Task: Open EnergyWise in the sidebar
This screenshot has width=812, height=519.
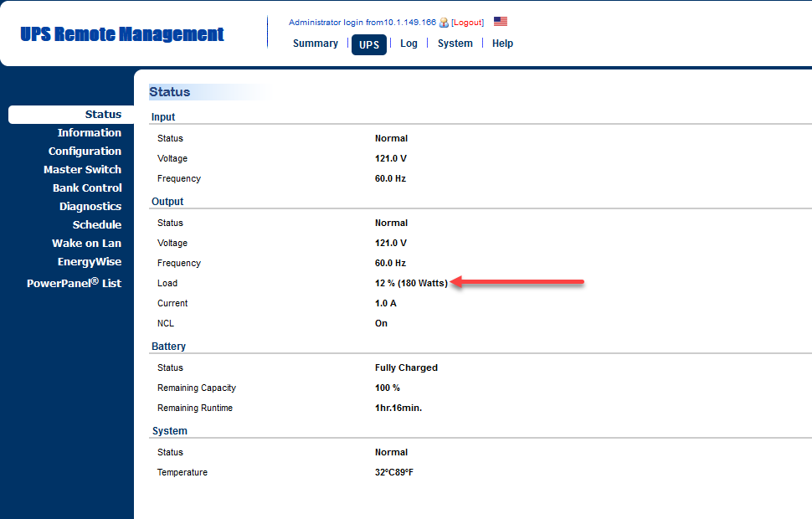Action: click(x=90, y=261)
